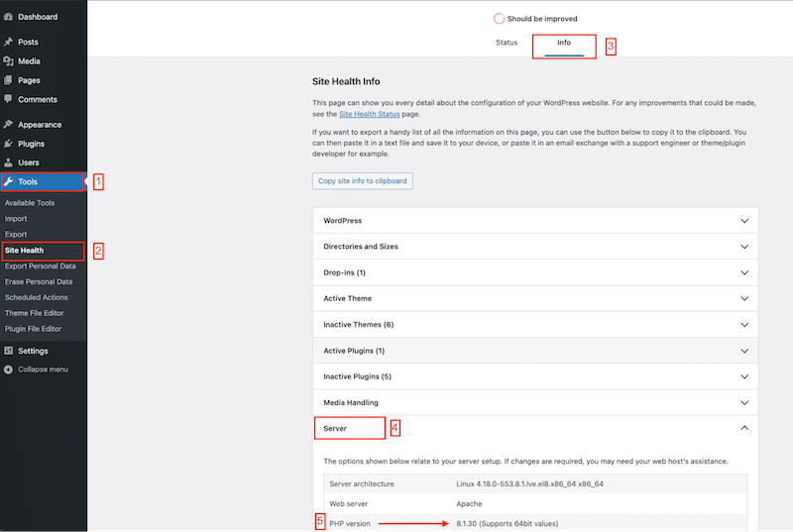Click the Active Theme title
793x532 pixels.
[348, 298]
